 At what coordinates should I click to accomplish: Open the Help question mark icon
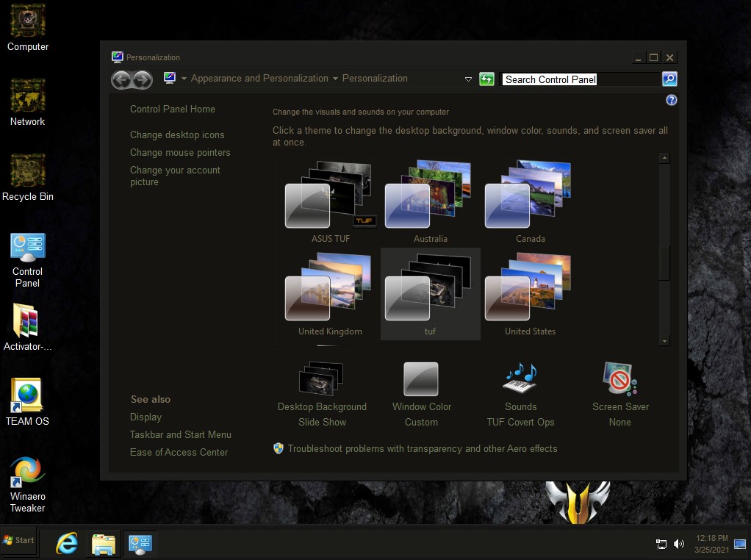(672, 100)
